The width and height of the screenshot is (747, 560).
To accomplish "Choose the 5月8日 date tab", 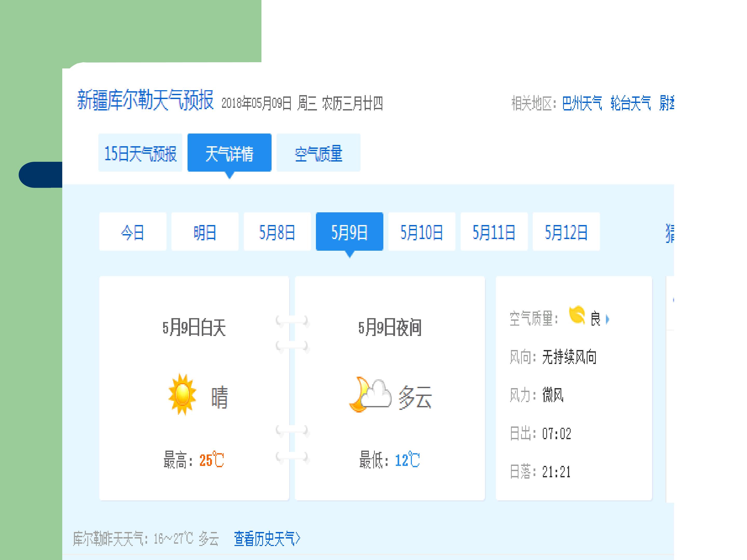I will coord(277,232).
